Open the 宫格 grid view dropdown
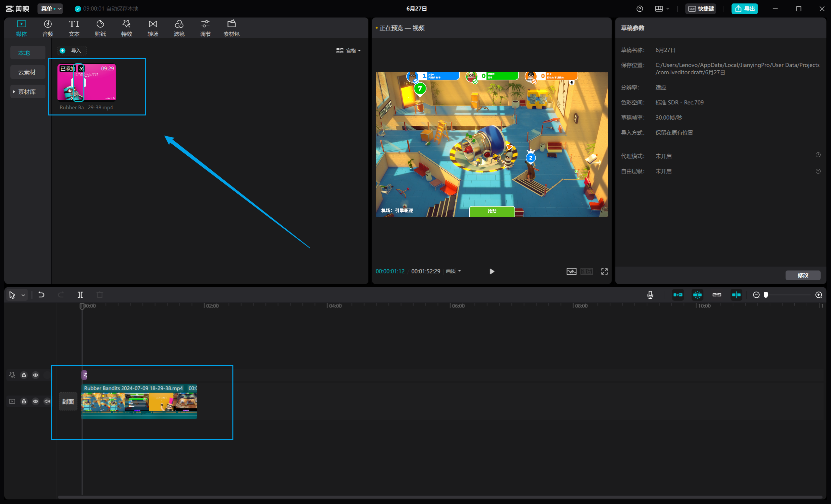The height and width of the screenshot is (504, 831). pyautogui.click(x=348, y=51)
